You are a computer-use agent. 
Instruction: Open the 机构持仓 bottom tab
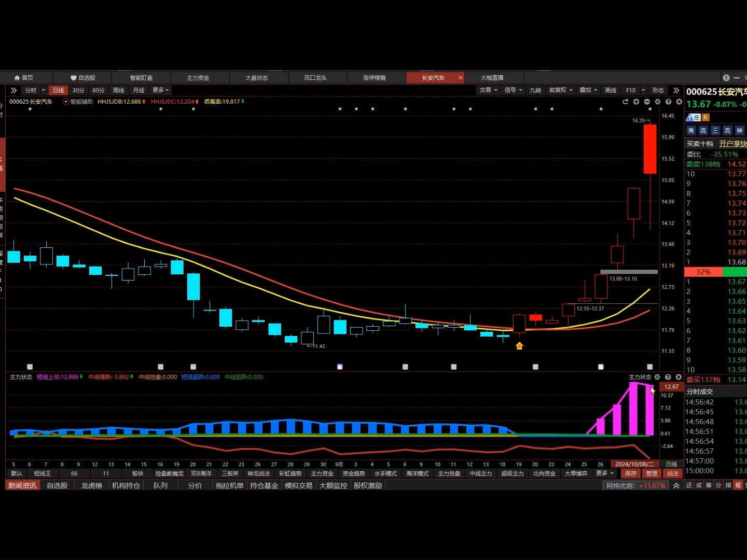coord(126,486)
